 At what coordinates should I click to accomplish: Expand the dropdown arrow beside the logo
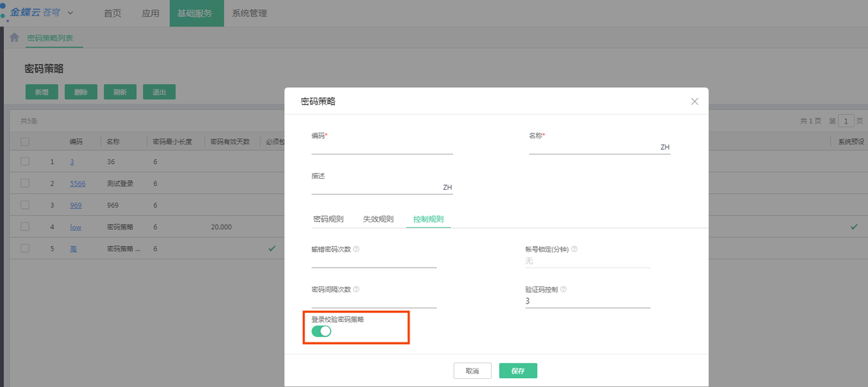[x=71, y=13]
